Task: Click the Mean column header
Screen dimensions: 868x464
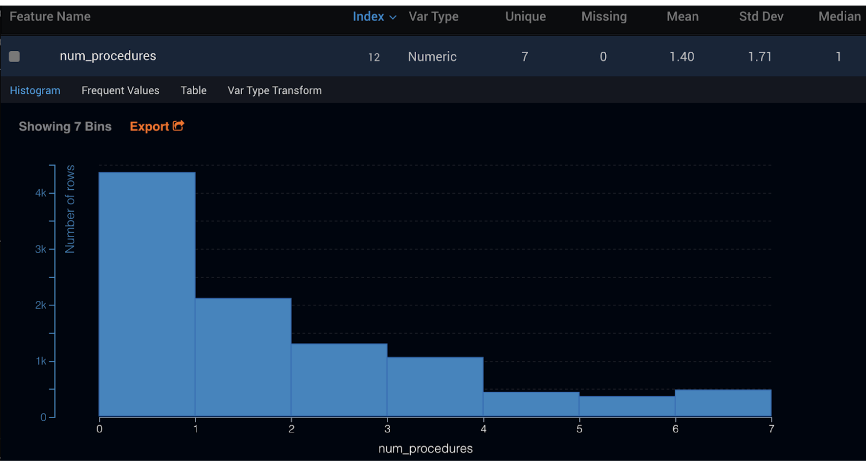Action: [x=682, y=17]
